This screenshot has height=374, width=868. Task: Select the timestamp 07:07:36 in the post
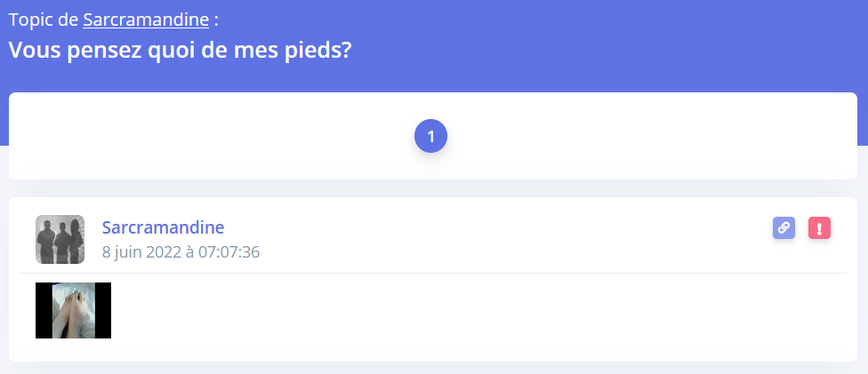(229, 252)
